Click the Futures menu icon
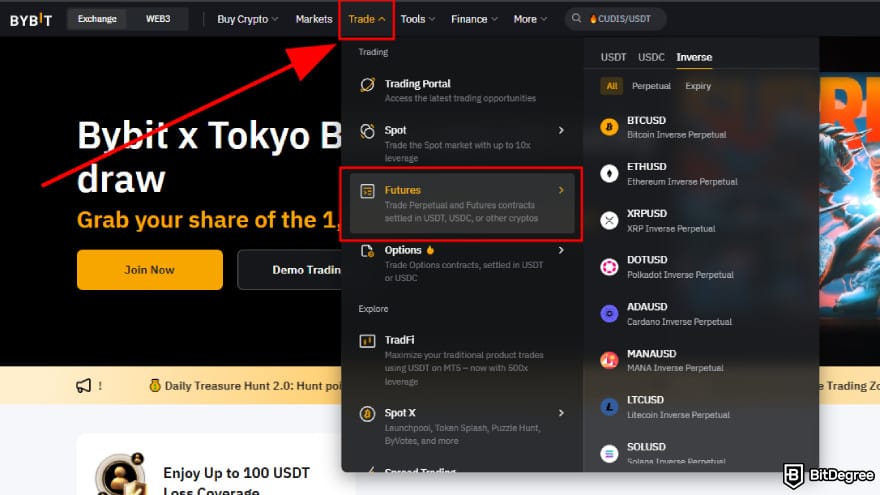Viewport: 880px width, 495px height. [x=367, y=191]
